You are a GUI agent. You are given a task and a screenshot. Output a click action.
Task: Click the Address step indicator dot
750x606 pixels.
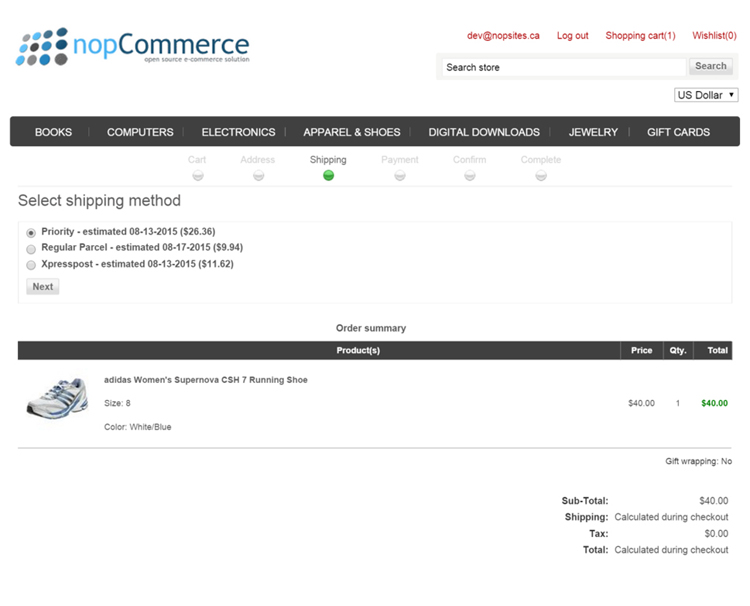[258, 176]
